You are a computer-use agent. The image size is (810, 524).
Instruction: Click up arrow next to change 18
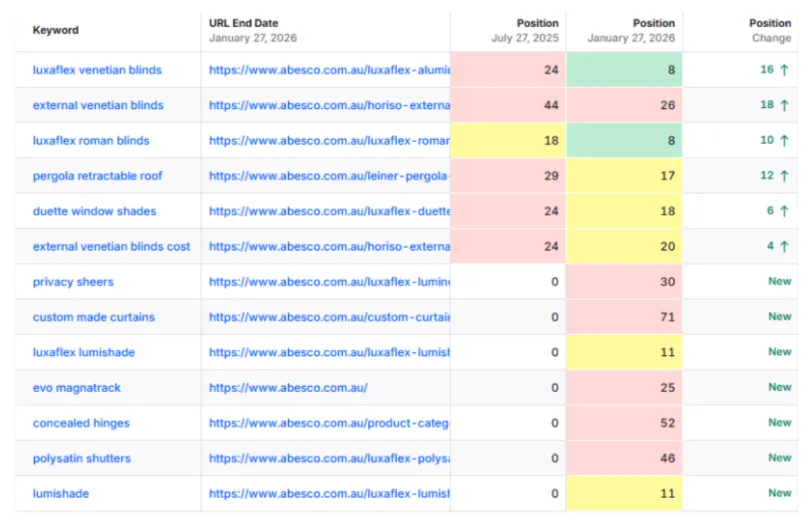(784, 105)
